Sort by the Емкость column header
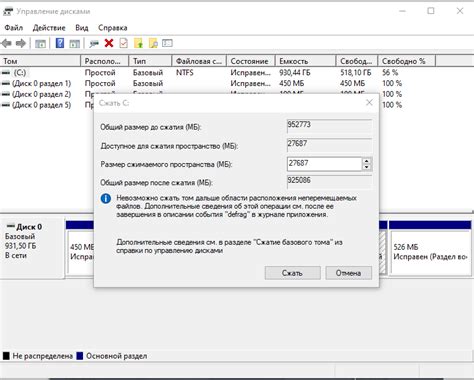This screenshot has width=474, height=380. pos(305,61)
